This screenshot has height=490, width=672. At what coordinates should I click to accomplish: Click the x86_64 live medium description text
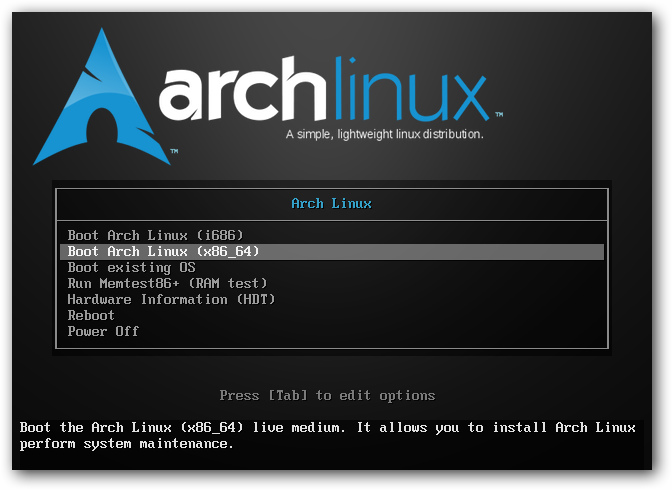[327, 436]
